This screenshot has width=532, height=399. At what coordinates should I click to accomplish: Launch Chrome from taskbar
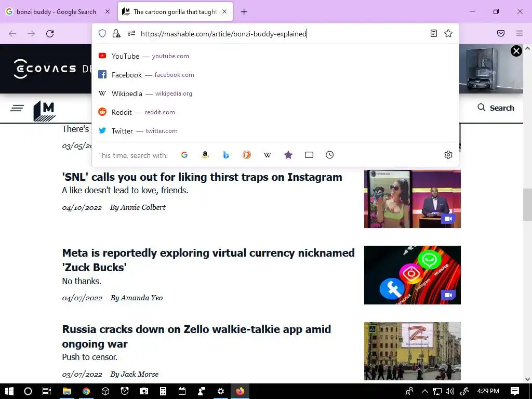coord(86,391)
